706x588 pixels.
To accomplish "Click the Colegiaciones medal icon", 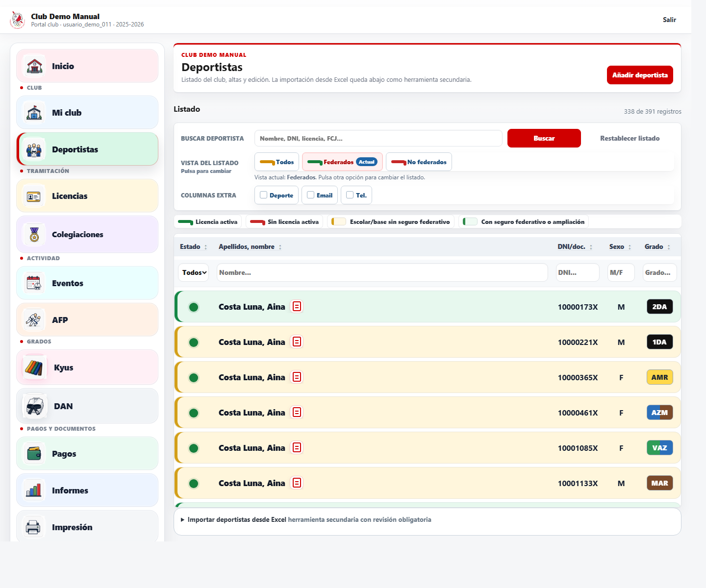I will 34,235.
